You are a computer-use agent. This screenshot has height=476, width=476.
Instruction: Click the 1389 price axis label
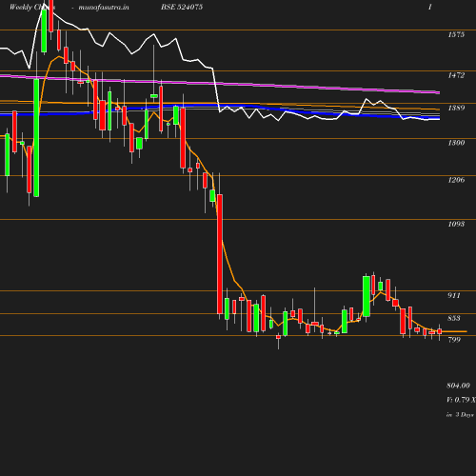[x=456, y=108]
